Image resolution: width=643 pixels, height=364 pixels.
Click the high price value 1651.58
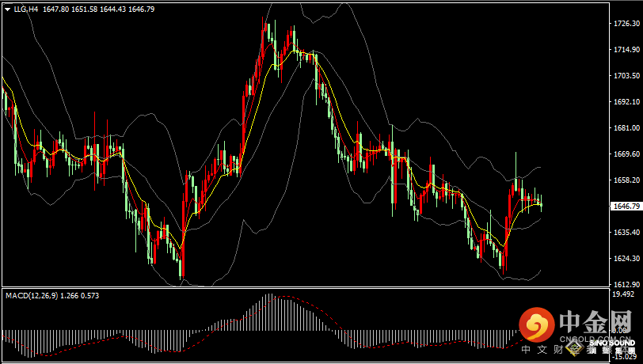pyautogui.click(x=85, y=9)
